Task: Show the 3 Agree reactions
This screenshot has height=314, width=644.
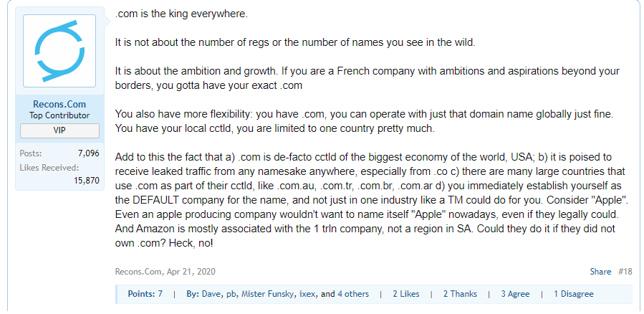Action: [x=514, y=294]
